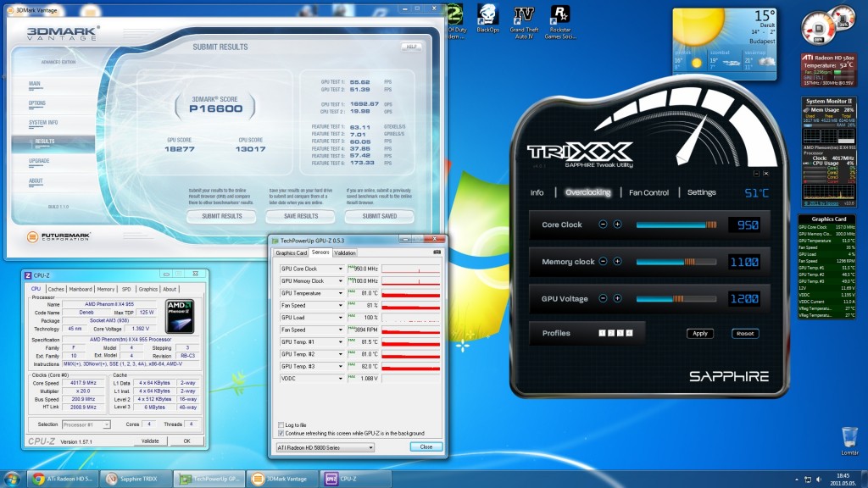Click the taskbar clock showing 18:45
The image size is (868, 488).
(843, 480)
